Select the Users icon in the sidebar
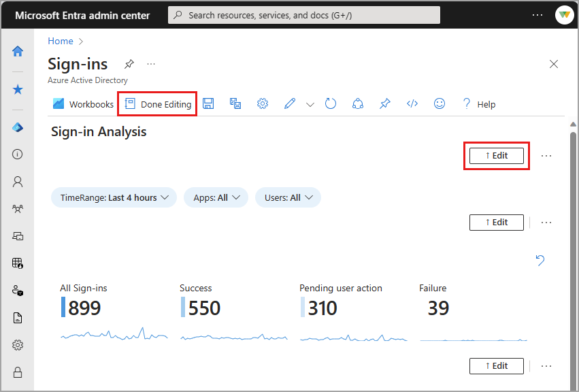 17,181
